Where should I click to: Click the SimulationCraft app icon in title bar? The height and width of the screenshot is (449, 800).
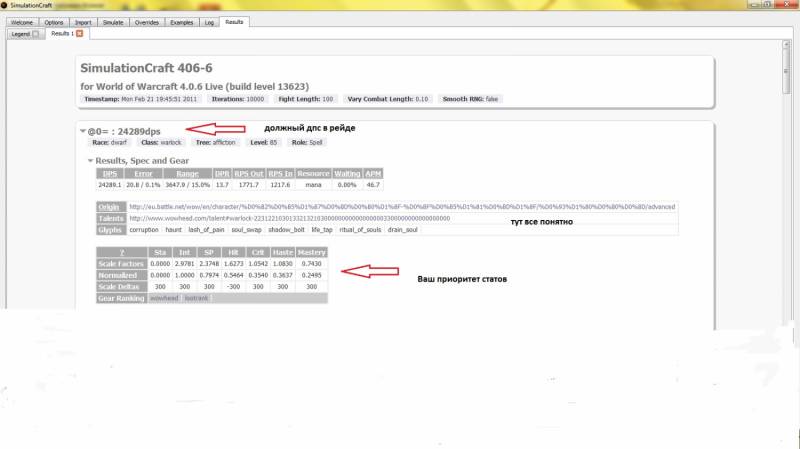point(4,5)
